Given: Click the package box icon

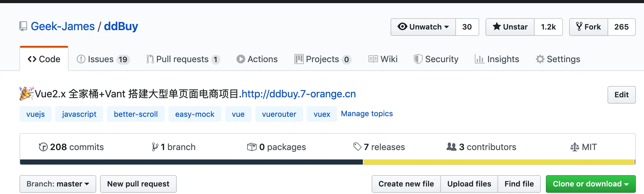Looking at the screenshot, I should pos(252,147).
